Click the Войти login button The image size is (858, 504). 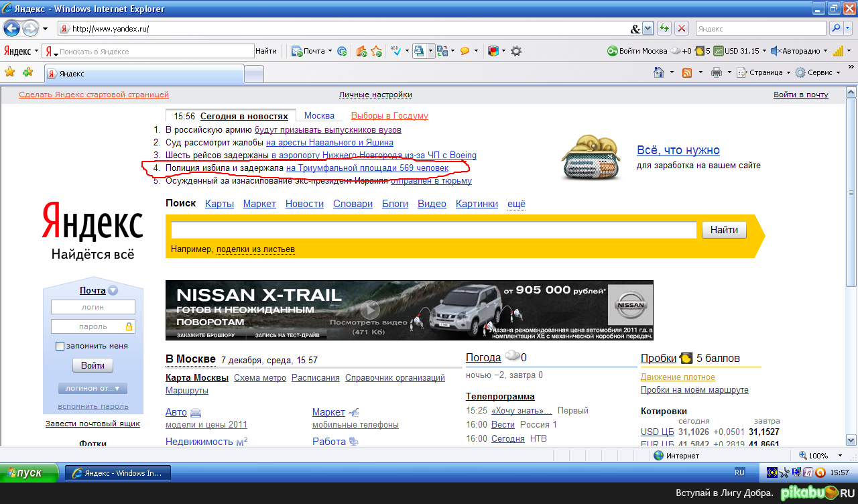93,365
